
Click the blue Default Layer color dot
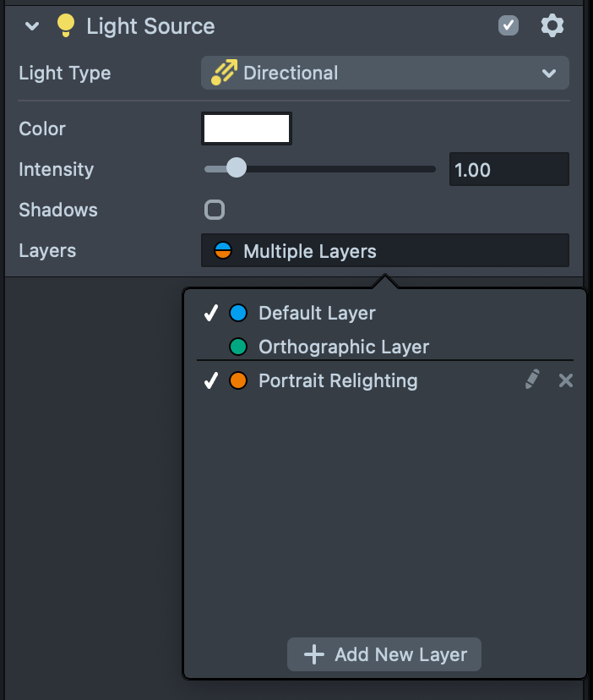point(238,314)
